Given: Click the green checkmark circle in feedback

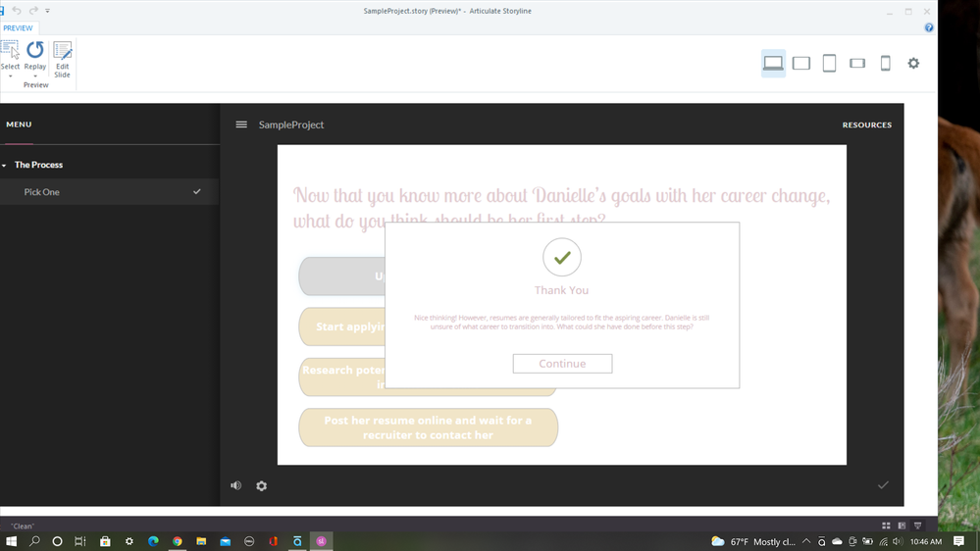Looking at the screenshot, I should (x=562, y=257).
